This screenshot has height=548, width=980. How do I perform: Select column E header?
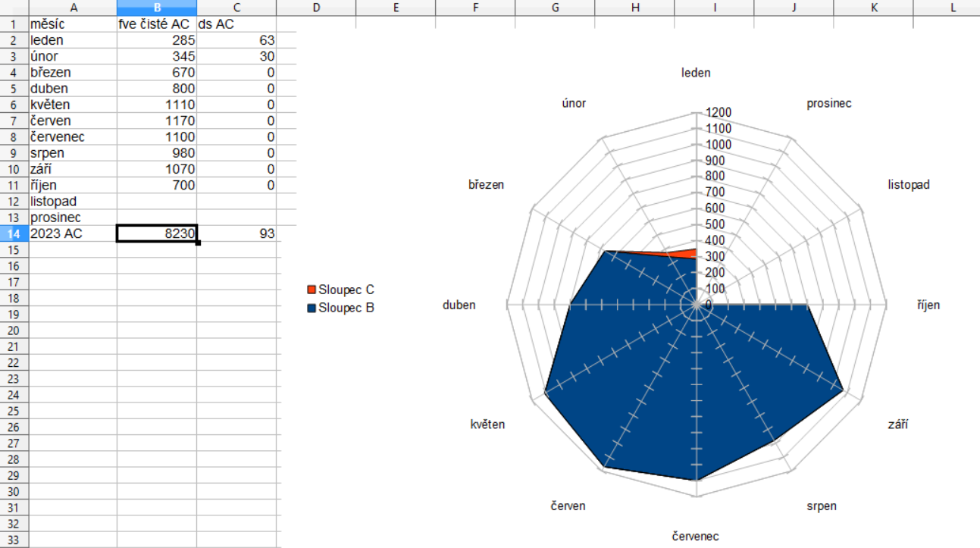(396, 8)
